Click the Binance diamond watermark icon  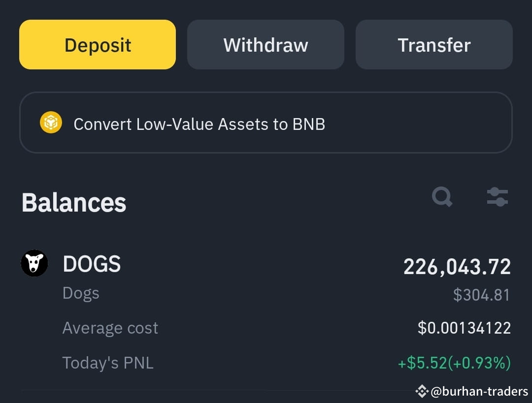(x=422, y=392)
